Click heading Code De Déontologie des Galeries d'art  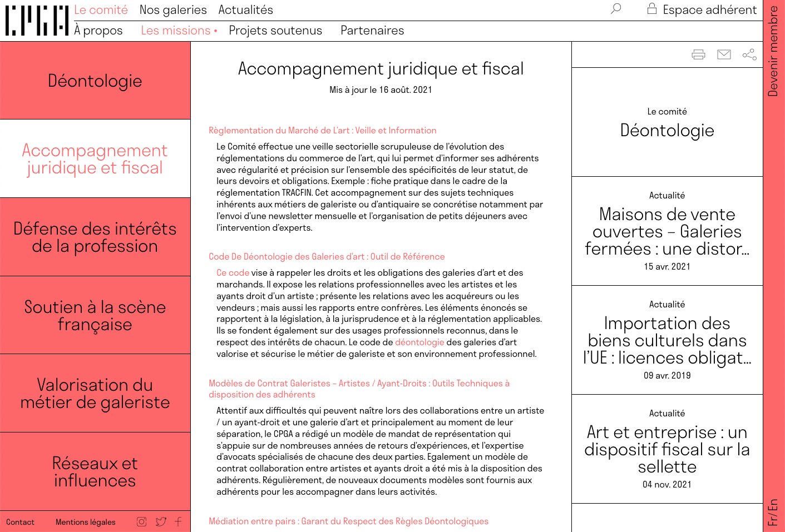click(x=327, y=257)
